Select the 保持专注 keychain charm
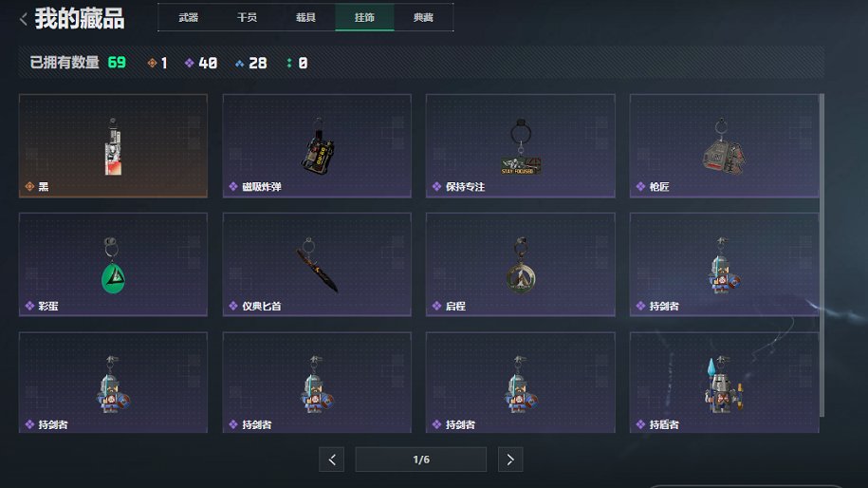 click(521, 145)
